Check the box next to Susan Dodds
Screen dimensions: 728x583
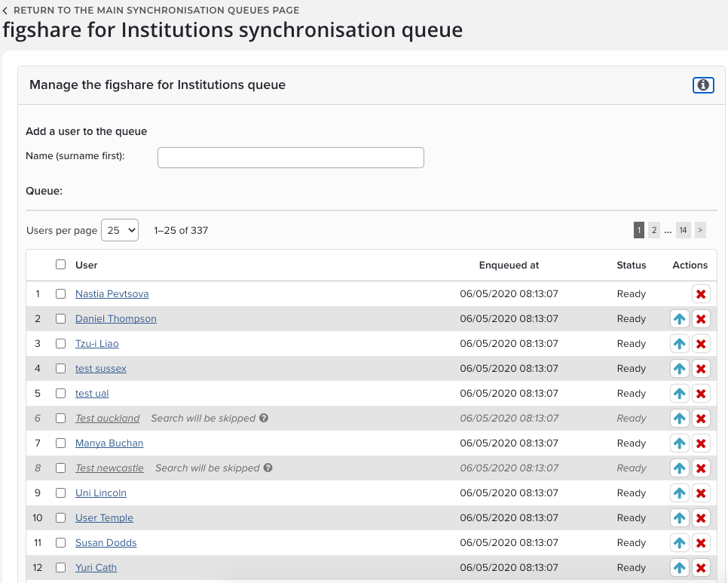click(x=61, y=543)
